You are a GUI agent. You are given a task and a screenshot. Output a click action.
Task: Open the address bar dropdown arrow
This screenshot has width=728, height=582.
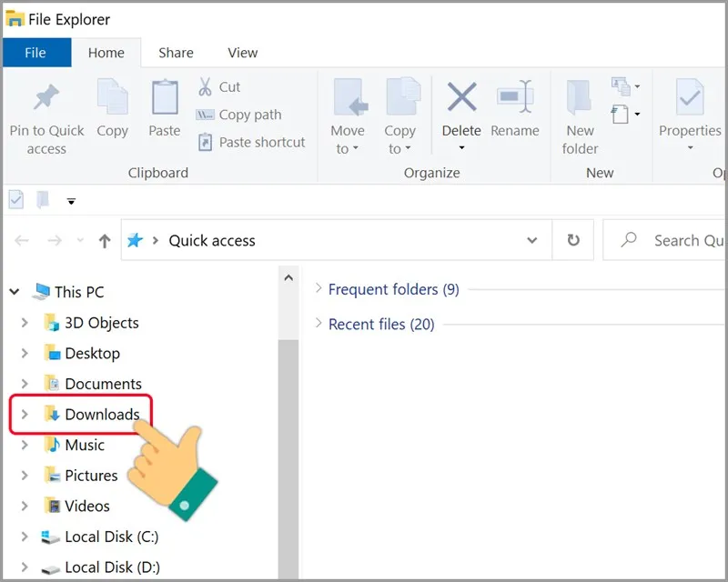pos(532,239)
